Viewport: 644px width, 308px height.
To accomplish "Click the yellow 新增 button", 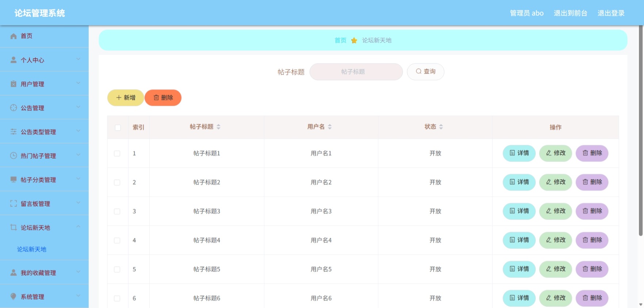I will (126, 98).
